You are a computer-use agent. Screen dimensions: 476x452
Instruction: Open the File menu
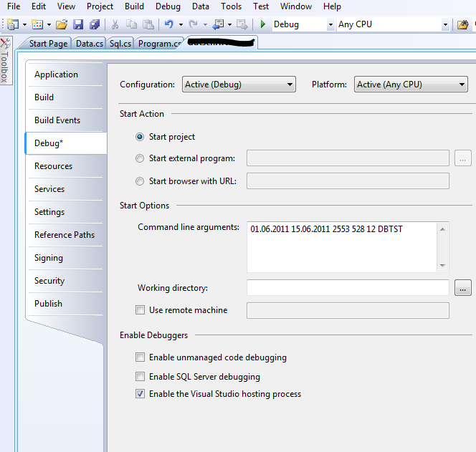[x=14, y=6]
